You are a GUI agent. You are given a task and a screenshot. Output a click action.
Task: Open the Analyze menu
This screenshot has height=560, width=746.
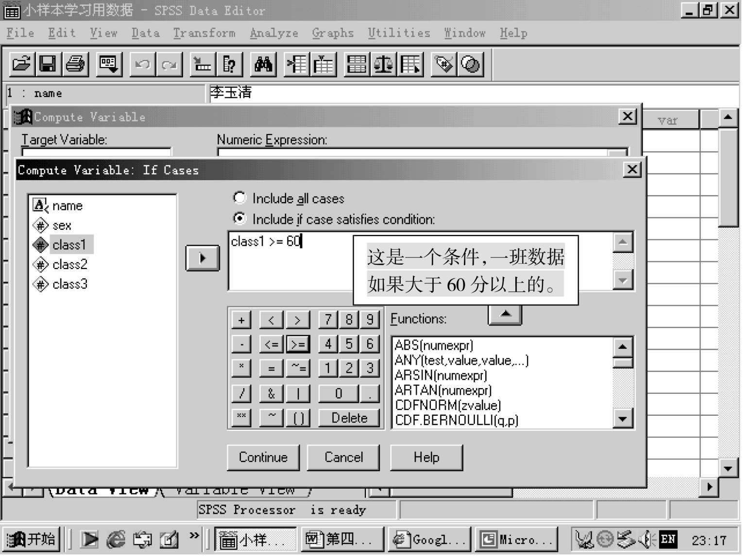pyautogui.click(x=274, y=33)
